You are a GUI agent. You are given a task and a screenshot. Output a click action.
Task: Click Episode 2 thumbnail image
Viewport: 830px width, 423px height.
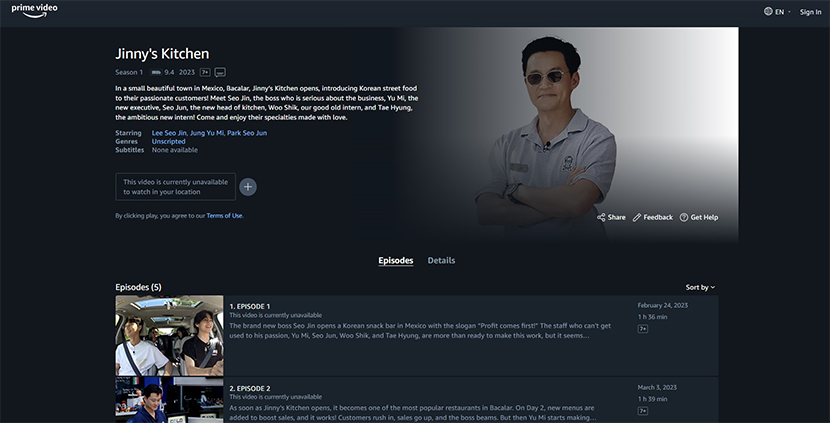pyautogui.click(x=169, y=400)
